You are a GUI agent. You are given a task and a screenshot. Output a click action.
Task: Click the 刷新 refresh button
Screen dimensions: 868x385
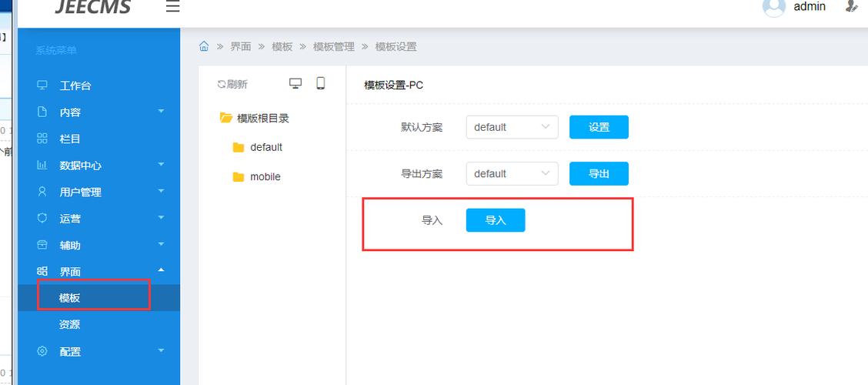pyautogui.click(x=232, y=84)
